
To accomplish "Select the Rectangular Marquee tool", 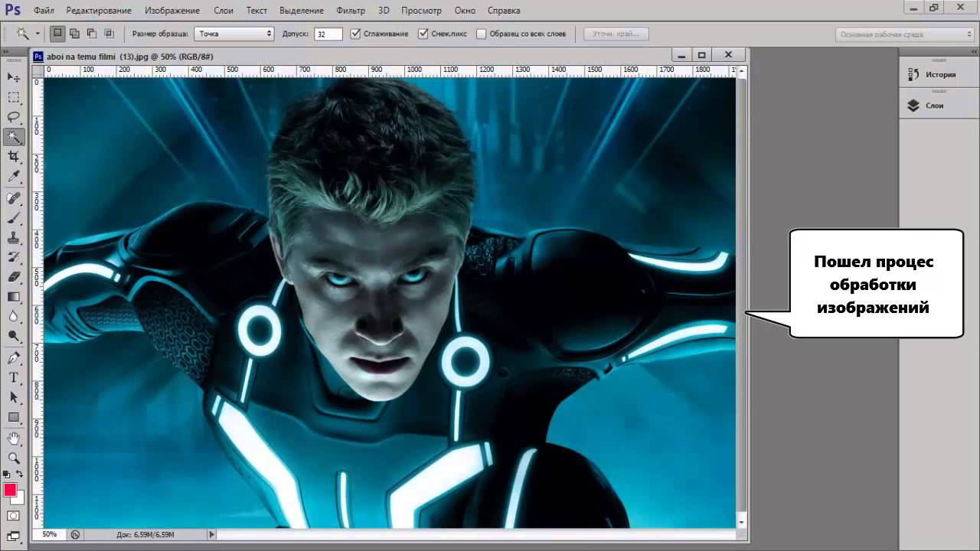I will pos(14,97).
